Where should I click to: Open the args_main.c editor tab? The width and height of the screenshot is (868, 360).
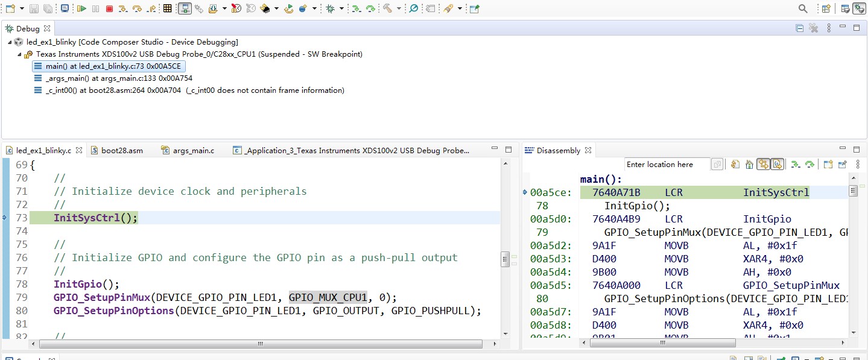(193, 150)
